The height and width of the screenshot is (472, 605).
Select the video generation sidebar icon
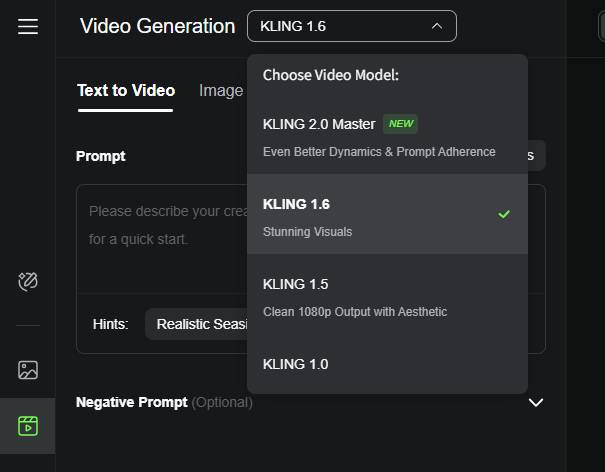click(x=28, y=426)
